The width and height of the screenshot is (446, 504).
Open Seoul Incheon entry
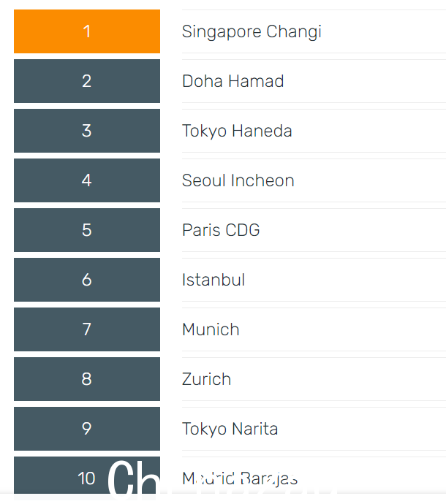coord(238,180)
